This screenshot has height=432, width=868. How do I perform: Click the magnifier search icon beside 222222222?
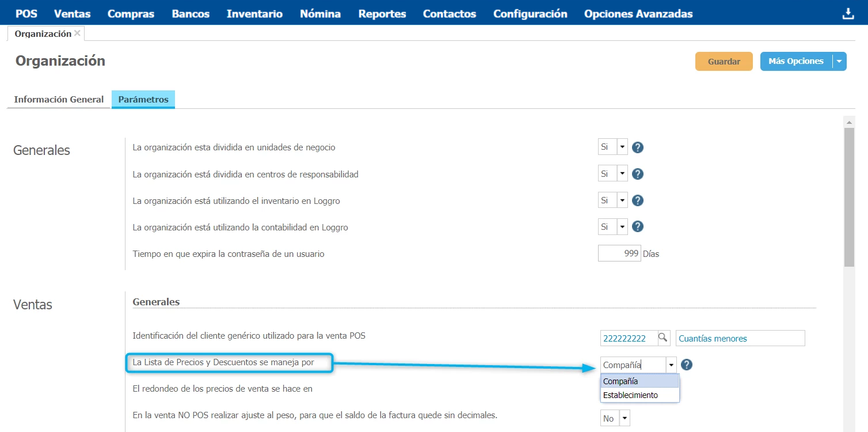pyautogui.click(x=664, y=338)
